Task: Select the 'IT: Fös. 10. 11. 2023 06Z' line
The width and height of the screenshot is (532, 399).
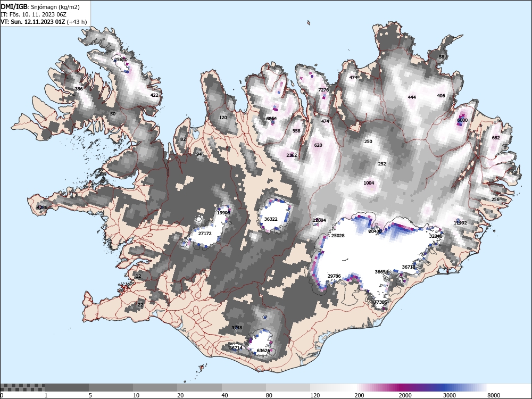Action: (33, 14)
